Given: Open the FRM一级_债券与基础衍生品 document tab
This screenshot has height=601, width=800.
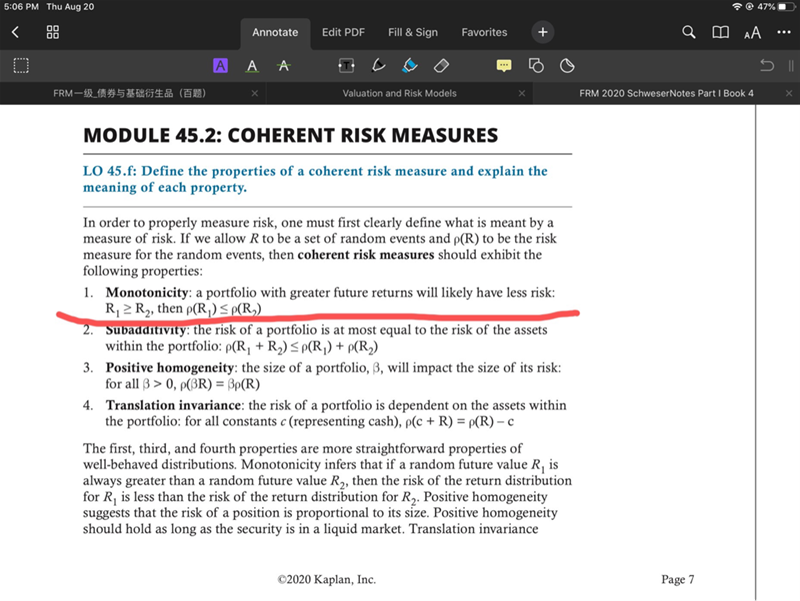Looking at the screenshot, I should point(130,93).
